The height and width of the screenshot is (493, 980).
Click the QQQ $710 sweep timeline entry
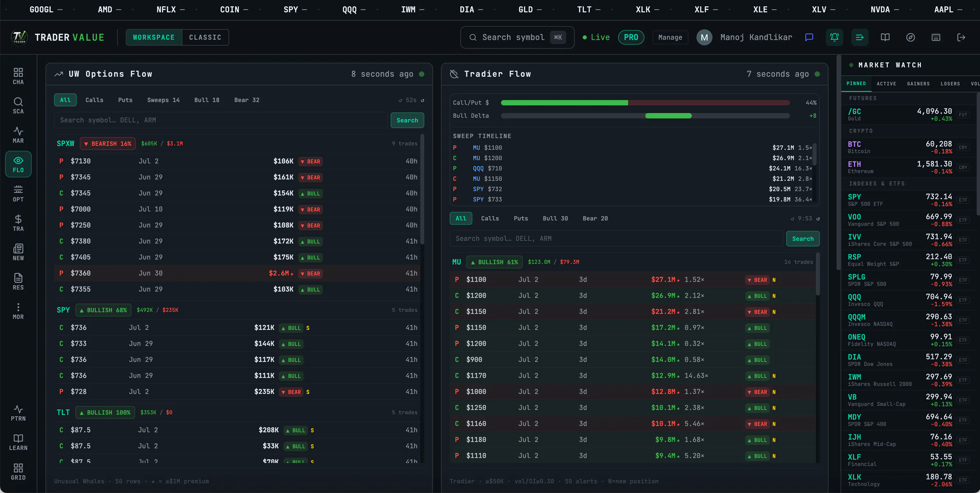point(632,168)
